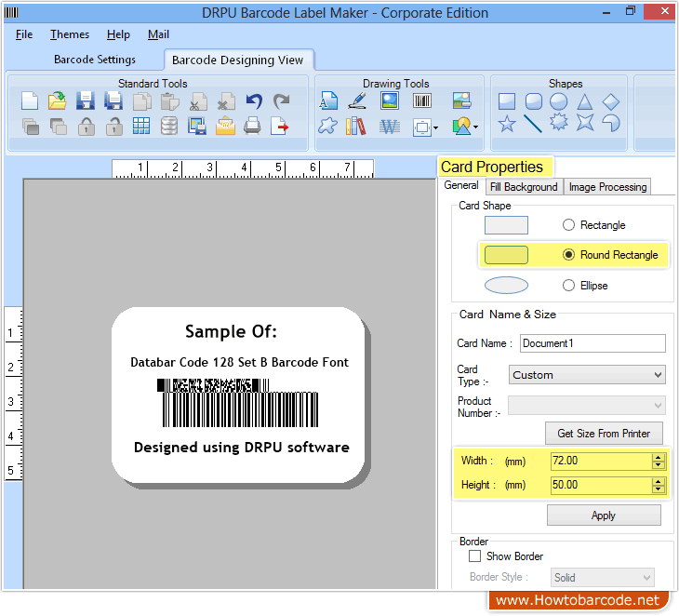Click the Card Name text field
Image resolution: width=679 pixels, height=616 pixels.
tap(592, 343)
